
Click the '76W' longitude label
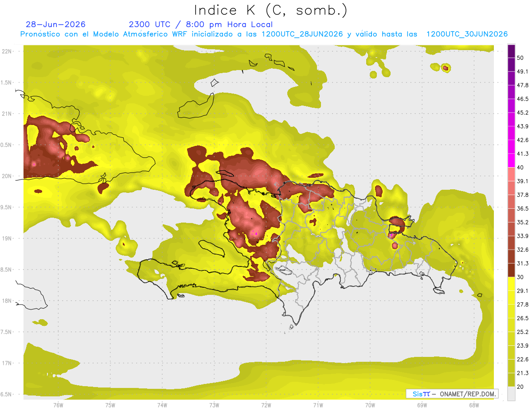pyautogui.click(x=58, y=405)
